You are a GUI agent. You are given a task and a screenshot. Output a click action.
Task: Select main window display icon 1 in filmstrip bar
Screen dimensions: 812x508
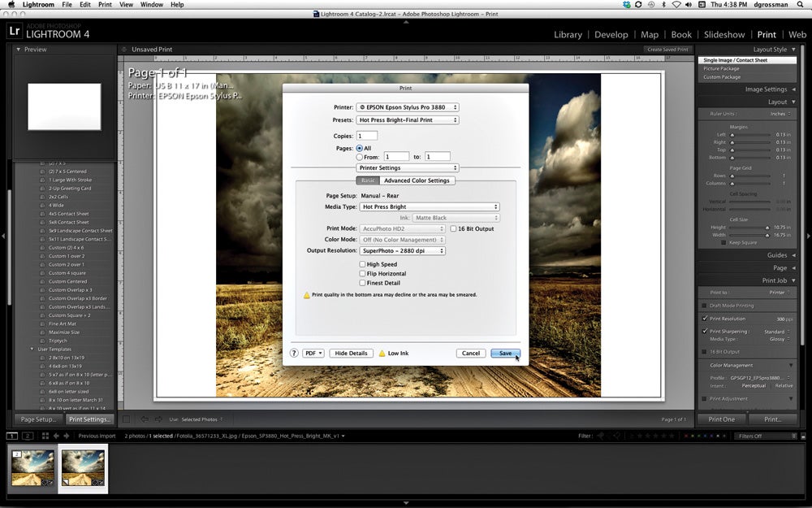click(x=12, y=436)
